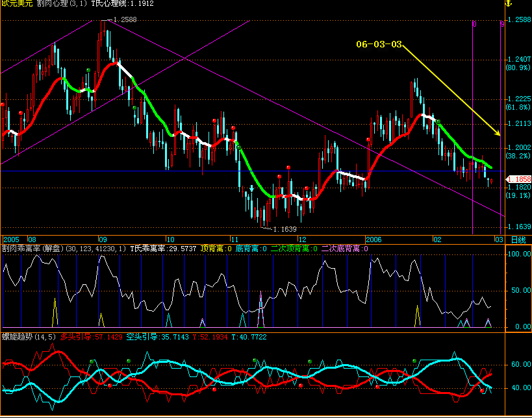Image resolution: width=532 pixels, height=418 pixels.
Task: Click the red 多头引导:57.1429 value
Action: pos(92,337)
